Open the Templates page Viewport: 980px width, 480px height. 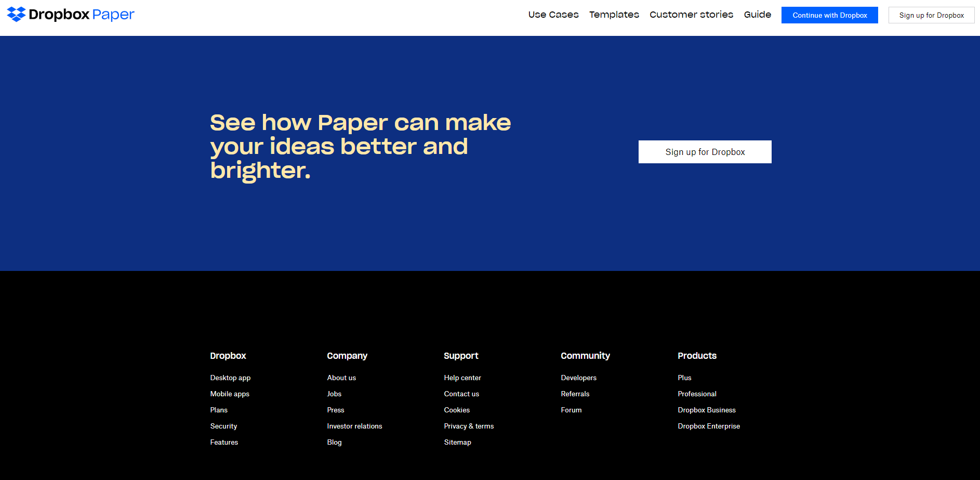(614, 15)
